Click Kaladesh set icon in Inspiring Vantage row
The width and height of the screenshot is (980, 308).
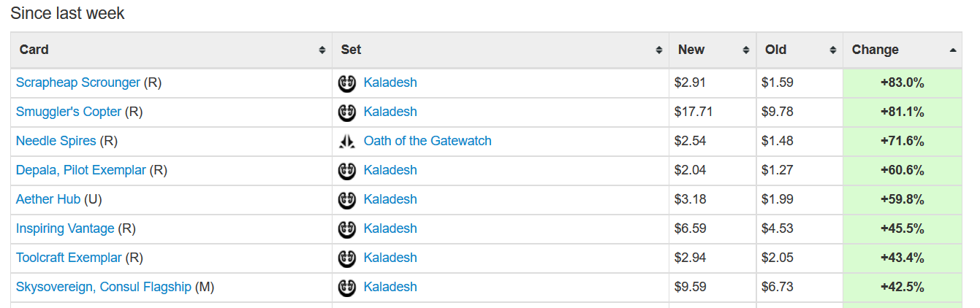click(346, 229)
